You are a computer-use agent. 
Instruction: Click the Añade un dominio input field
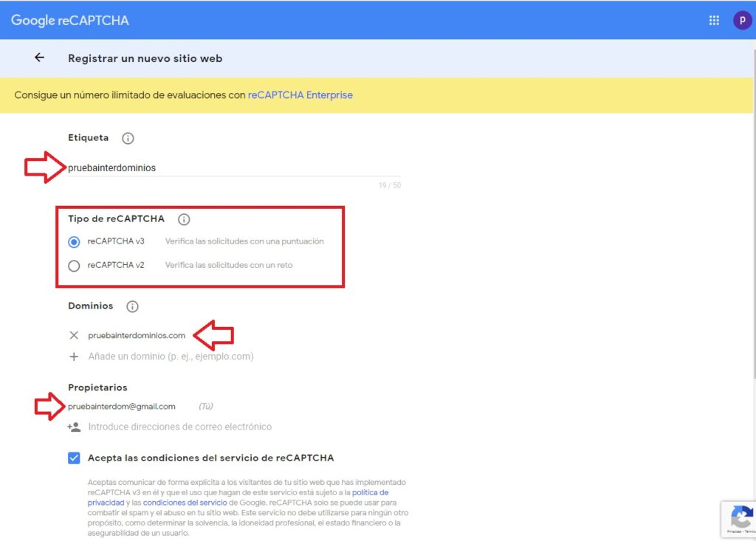point(171,356)
